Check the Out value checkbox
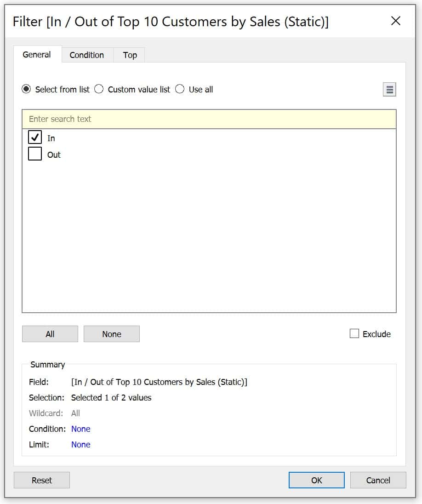The height and width of the screenshot is (504, 422). (35, 154)
